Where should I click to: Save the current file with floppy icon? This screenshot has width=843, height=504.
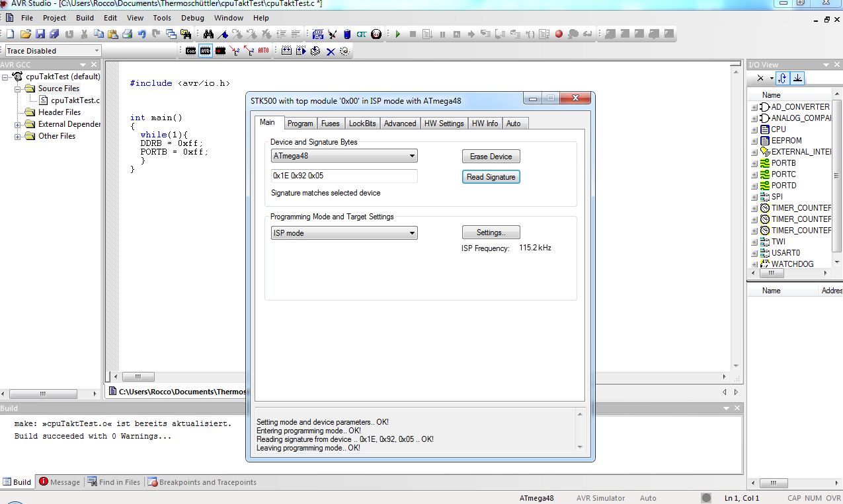click(40, 34)
